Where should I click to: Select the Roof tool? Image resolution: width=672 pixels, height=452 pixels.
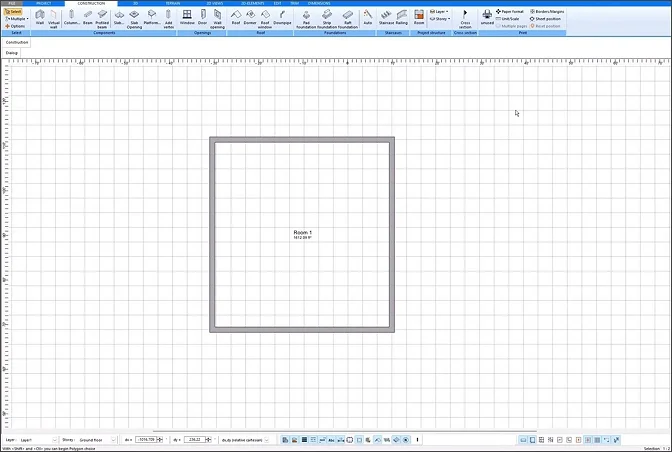[x=236, y=18]
